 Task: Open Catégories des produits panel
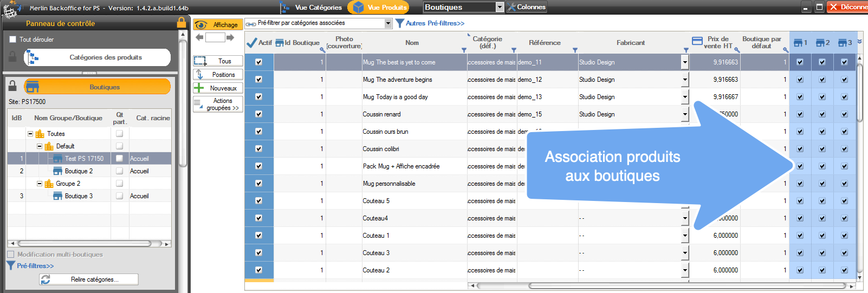click(98, 57)
